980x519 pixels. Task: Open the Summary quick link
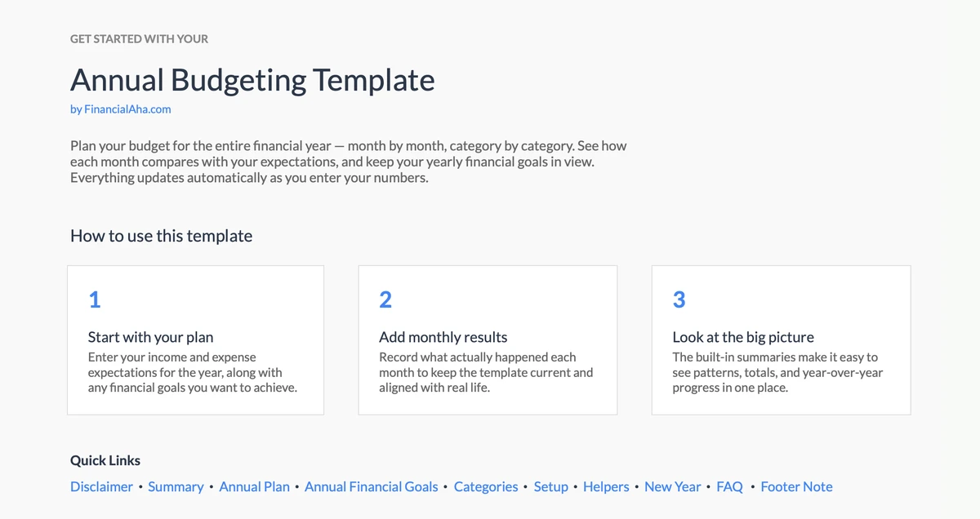pyautogui.click(x=176, y=486)
